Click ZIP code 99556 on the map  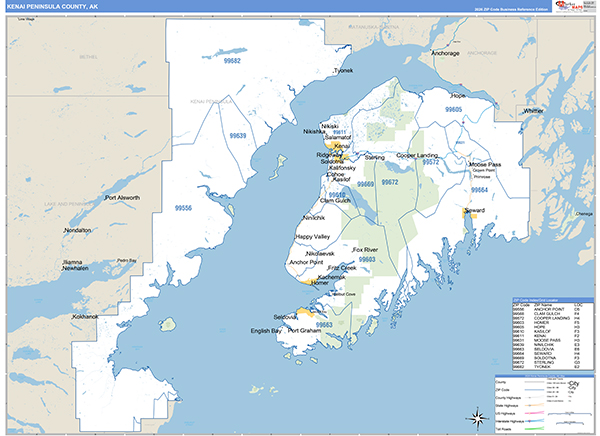point(183,208)
